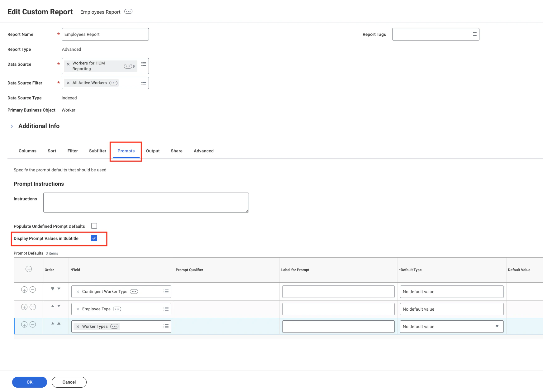Delete the Contingent Worker Type row
This screenshot has width=543, height=392.
tap(33, 289)
